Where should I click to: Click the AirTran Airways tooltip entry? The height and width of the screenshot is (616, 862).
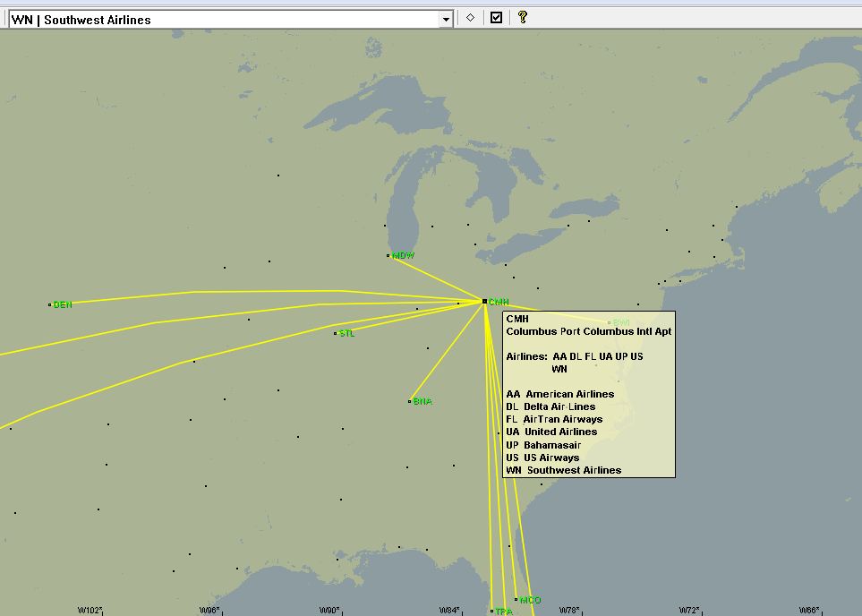tap(554, 419)
